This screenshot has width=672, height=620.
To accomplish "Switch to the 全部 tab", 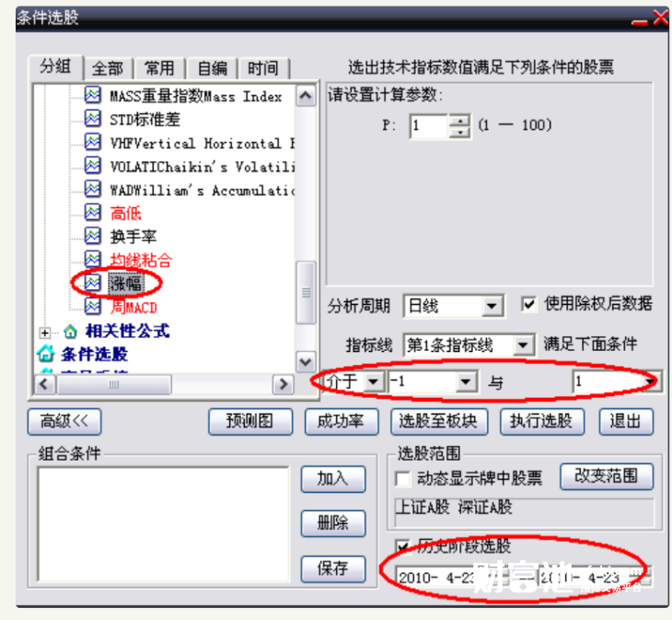I will (108, 68).
